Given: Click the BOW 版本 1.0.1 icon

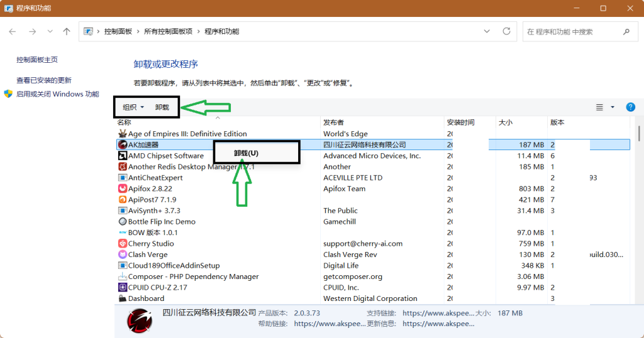Looking at the screenshot, I should click(123, 232).
